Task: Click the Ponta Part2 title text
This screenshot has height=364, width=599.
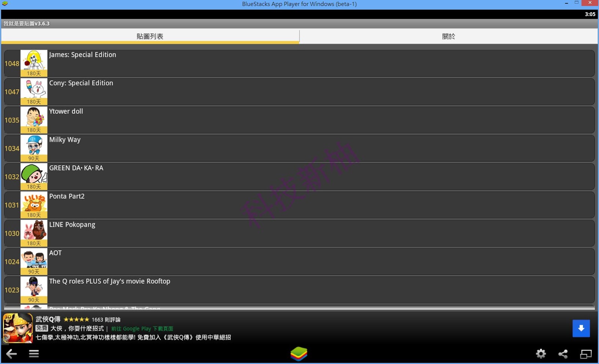Action: pyautogui.click(x=67, y=196)
